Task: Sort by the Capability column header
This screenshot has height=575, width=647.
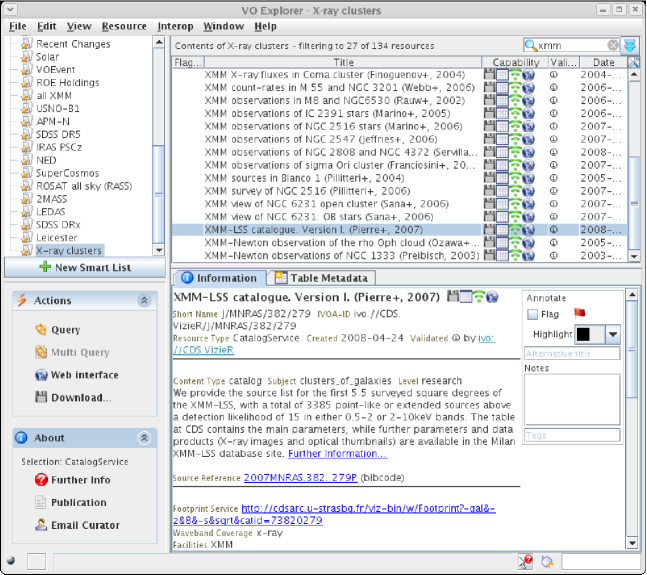Action: (x=516, y=62)
